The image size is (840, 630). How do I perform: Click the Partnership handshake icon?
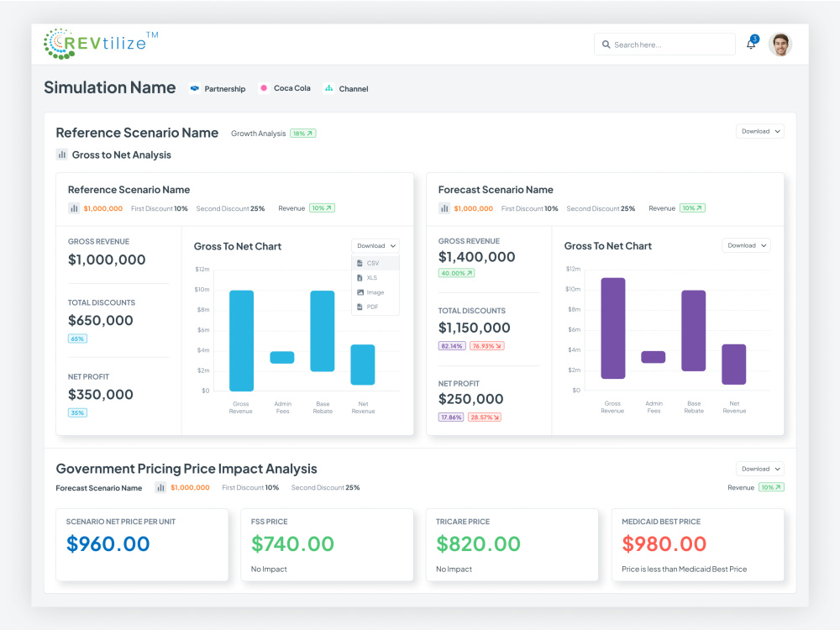195,88
